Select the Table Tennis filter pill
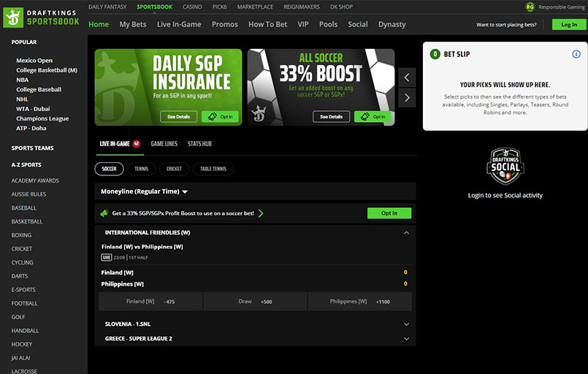 (x=213, y=169)
